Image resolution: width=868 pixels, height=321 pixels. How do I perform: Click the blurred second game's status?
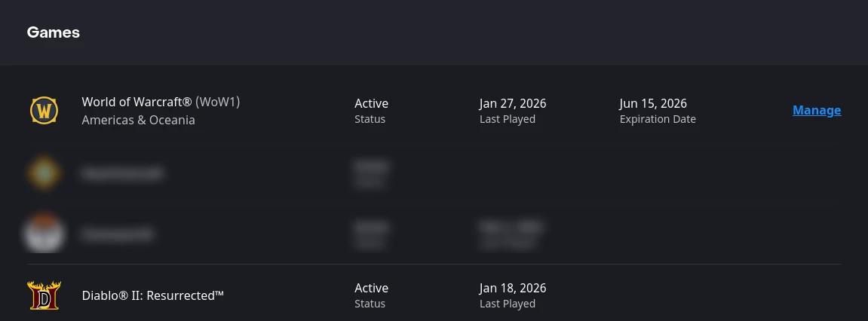371,167
